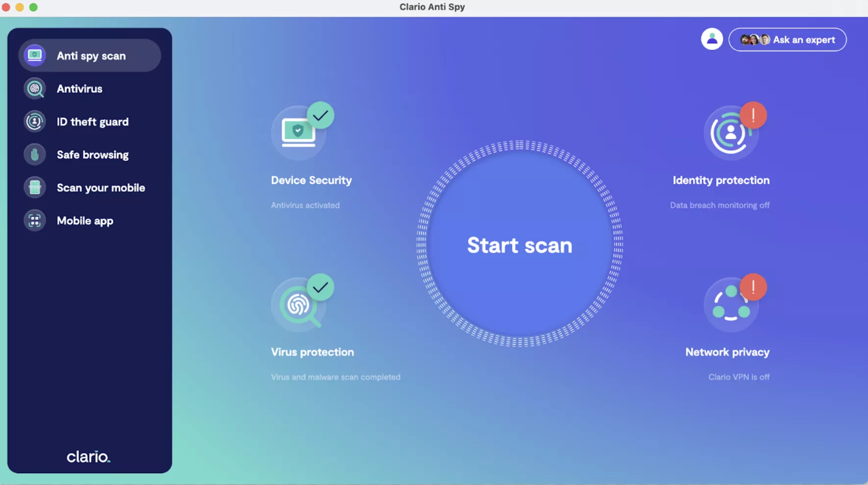Click the 'Data breach monitoring off' status text
The height and width of the screenshot is (485, 868).
point(720,205)
